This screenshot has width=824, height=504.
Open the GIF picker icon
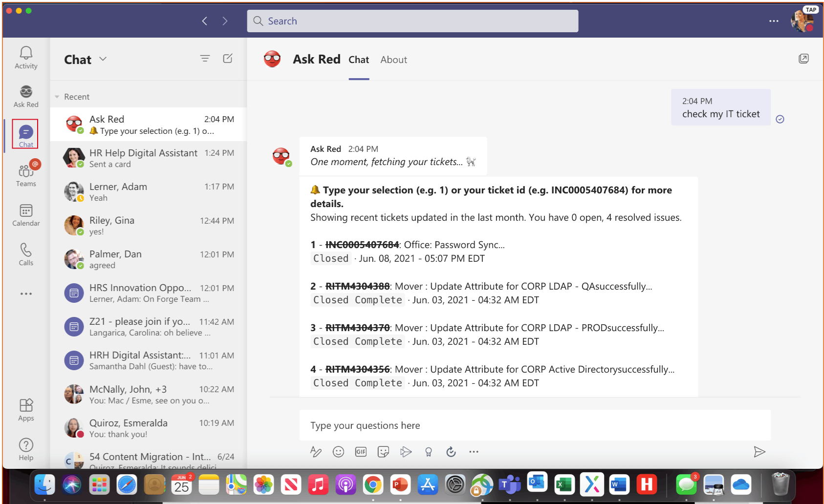tap(361, 452)
